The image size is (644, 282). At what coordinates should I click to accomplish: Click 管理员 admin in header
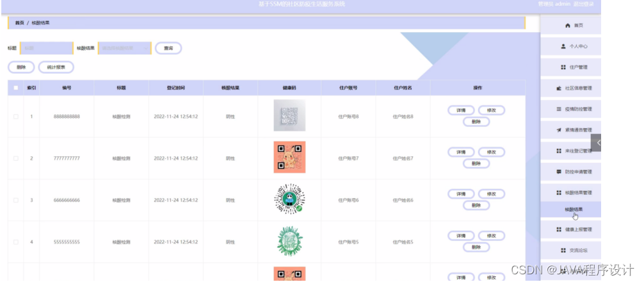554,4
